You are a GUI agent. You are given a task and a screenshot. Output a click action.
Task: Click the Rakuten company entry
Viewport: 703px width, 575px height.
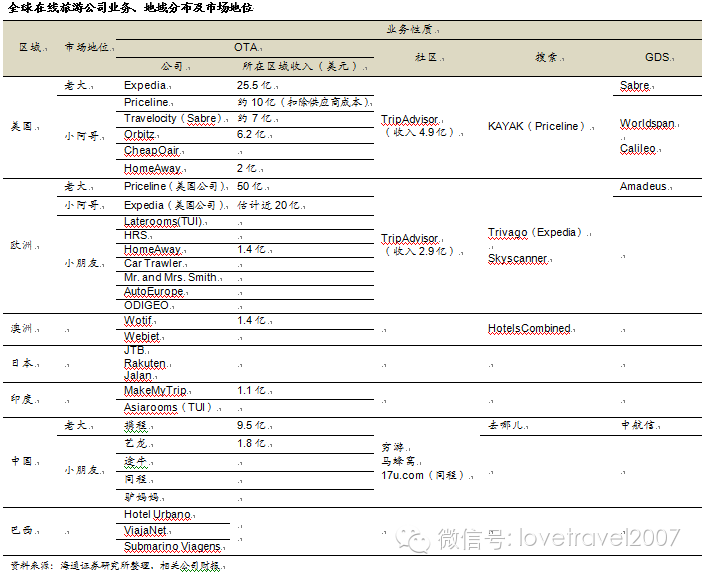pyautogui.click(x=145, y=363)
